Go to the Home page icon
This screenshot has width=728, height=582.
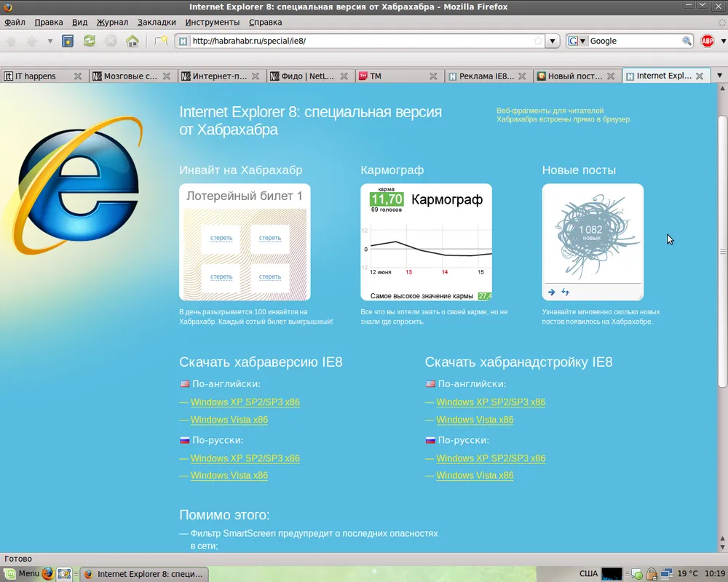[x=132, y=41]
